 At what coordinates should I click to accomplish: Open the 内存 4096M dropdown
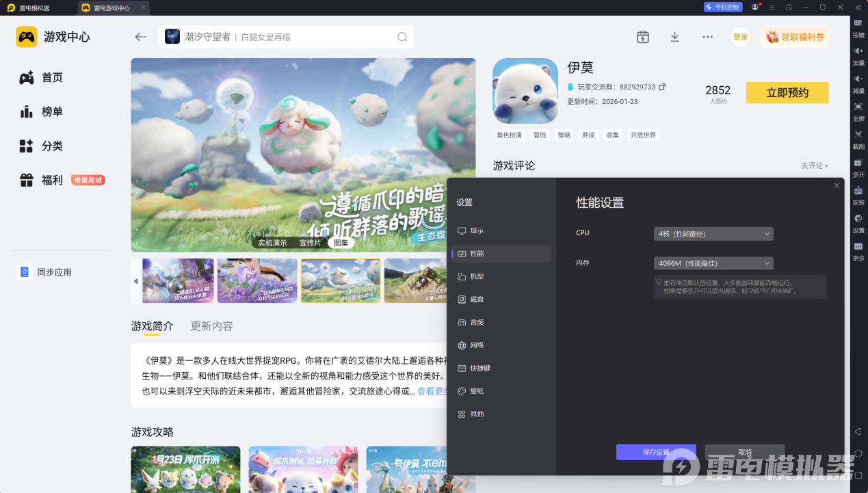click(x=713, y=263)
